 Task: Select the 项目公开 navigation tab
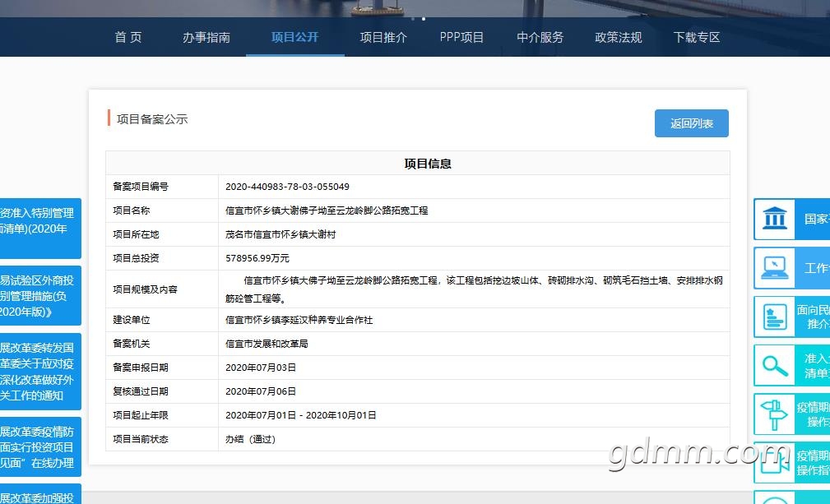(294, 37)
